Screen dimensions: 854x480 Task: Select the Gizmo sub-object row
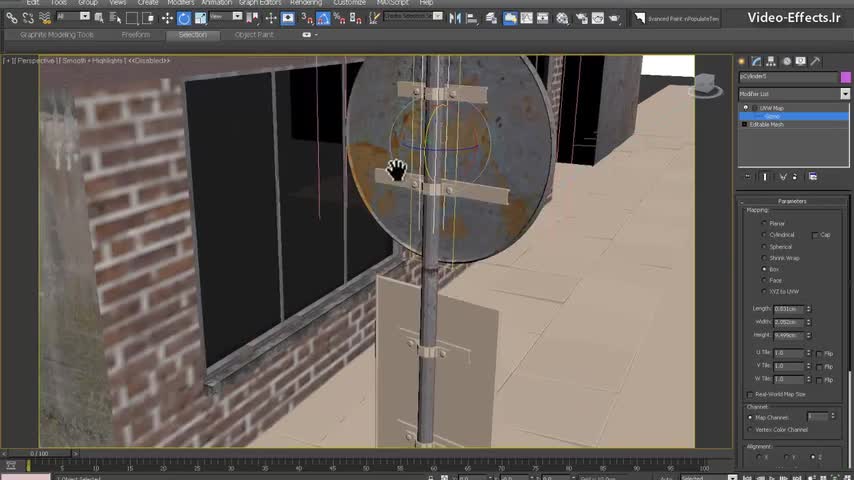(794, 117)
